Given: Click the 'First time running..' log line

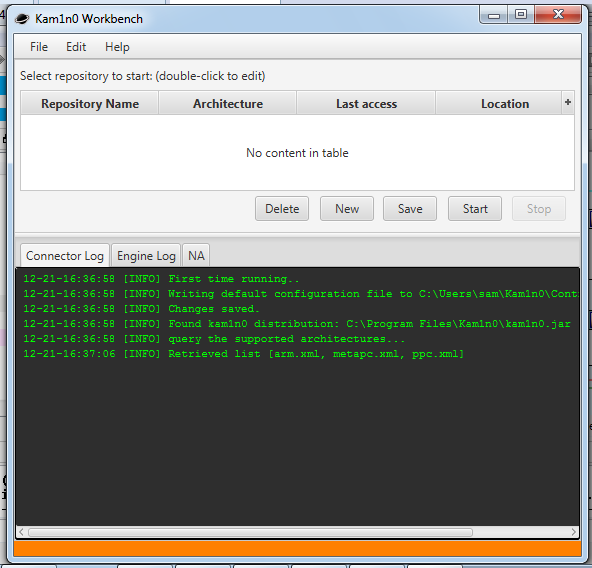Looking at the screenshot, I should coord(161,279).
